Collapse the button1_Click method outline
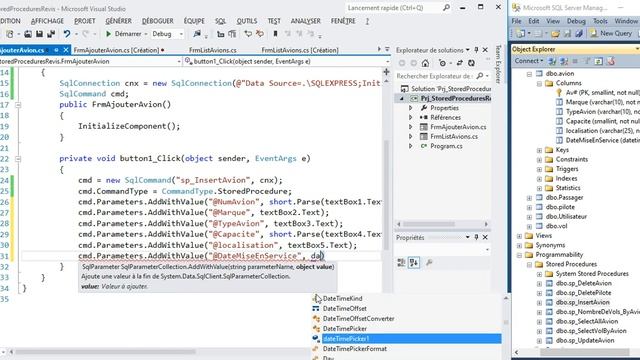This screenshot has width=640, height=360. coord(18,159)
